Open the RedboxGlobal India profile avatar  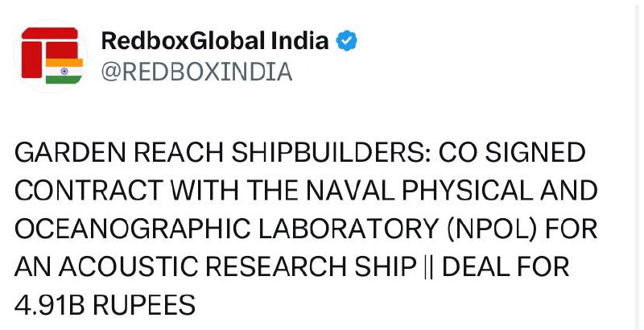[x=52, y=56]
